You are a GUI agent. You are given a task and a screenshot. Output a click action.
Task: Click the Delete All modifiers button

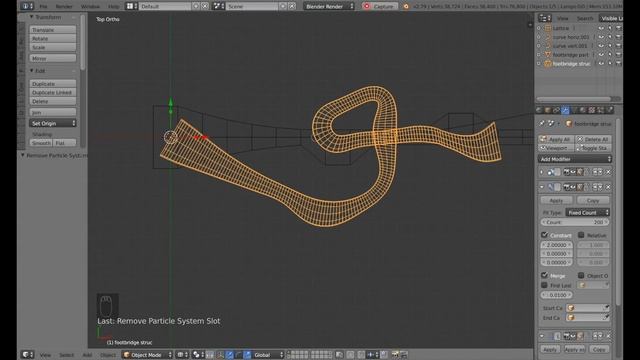coord(593,140)
